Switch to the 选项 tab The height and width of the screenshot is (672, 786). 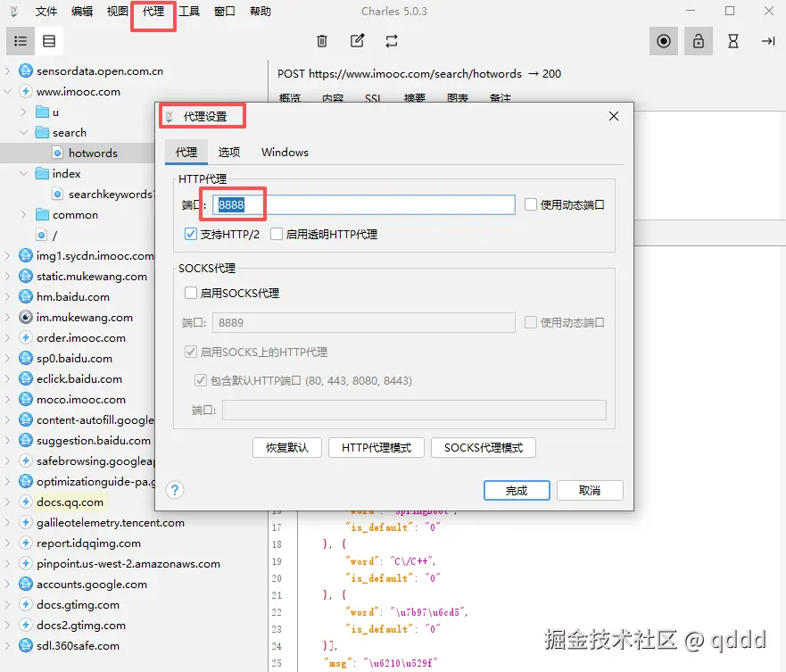229,152
